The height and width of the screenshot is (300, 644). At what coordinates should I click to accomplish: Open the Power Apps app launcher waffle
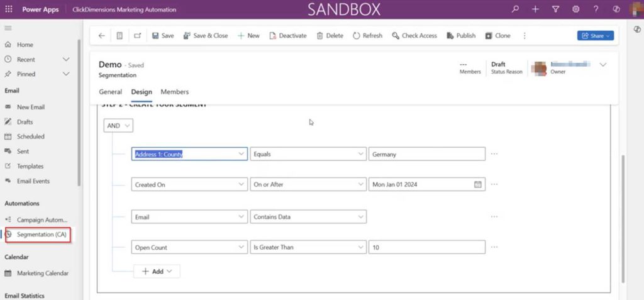9,9
